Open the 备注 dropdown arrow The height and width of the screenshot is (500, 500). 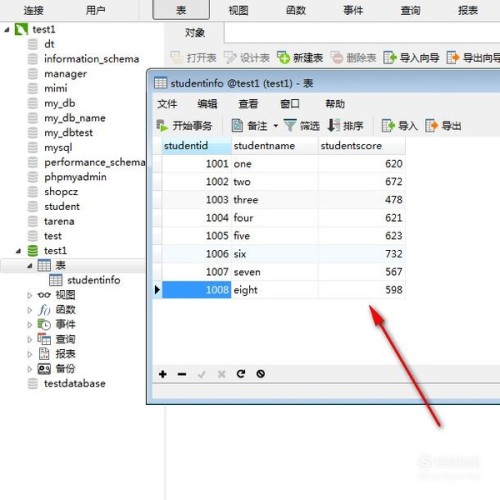(276, 126)
